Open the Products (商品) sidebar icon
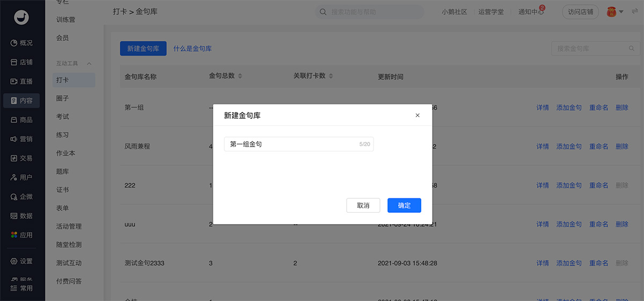This screenshot has width=644, height=301. (x=14, y=120)
